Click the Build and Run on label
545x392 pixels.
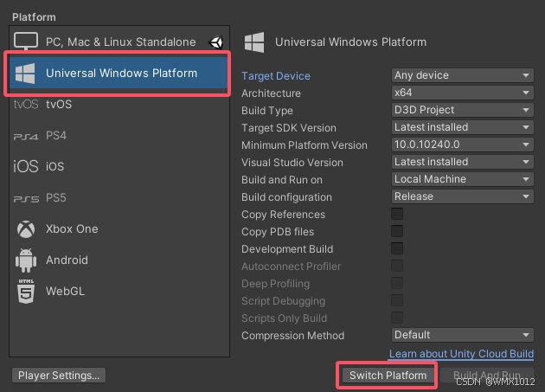tap(282, 180)
